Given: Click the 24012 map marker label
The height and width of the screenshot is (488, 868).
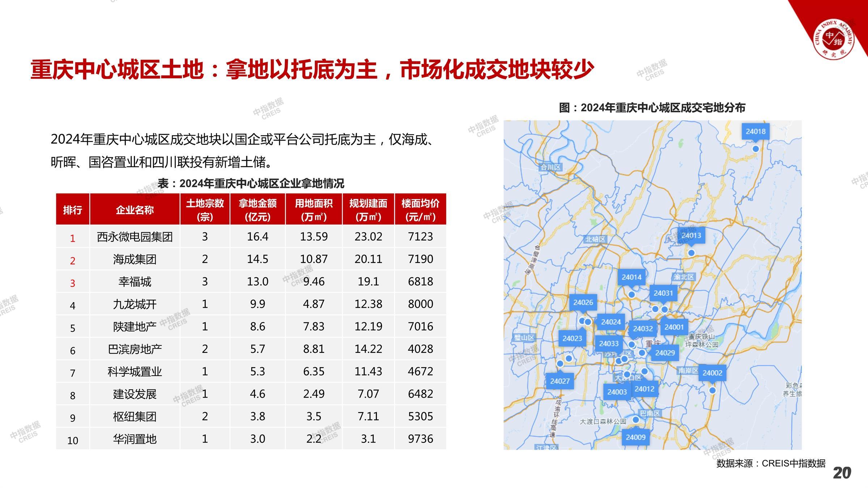Looking at the screenshot, I should click(644, 389).
